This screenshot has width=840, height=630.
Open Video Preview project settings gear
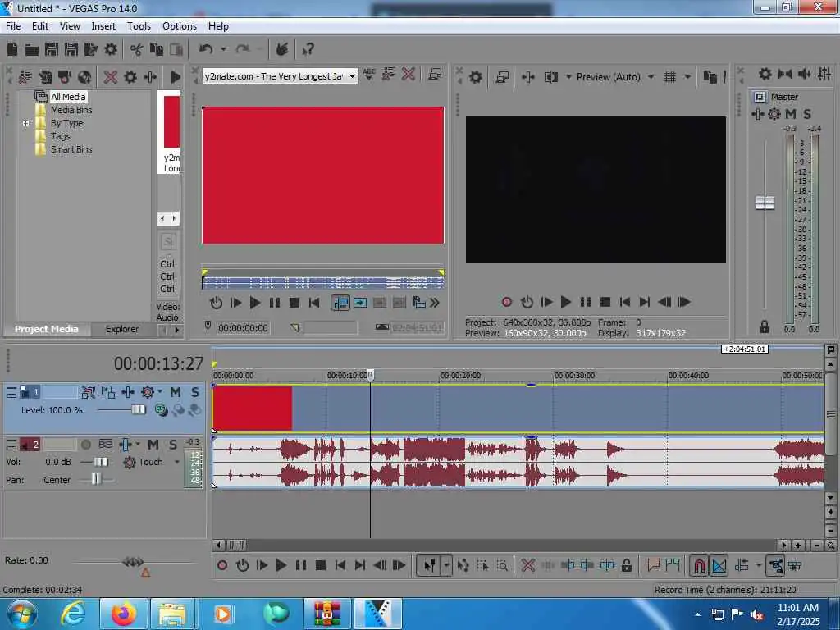point(475,77)
